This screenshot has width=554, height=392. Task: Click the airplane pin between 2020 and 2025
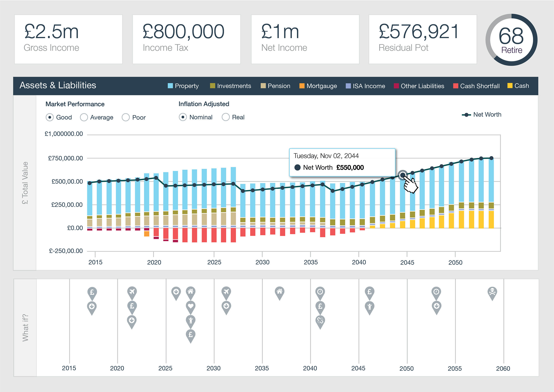click(x=132, y=292)
